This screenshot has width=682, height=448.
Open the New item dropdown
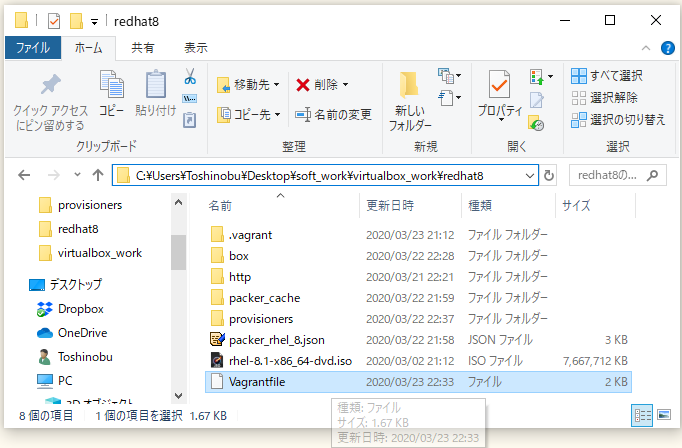tap(450, 76)
